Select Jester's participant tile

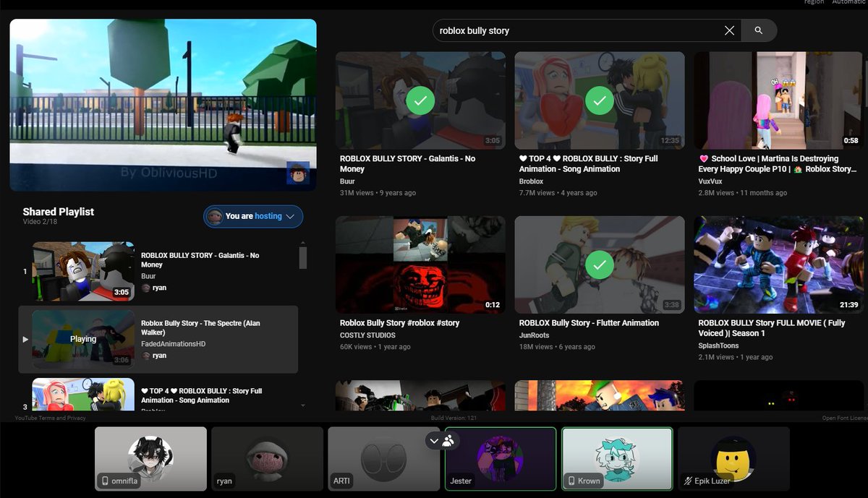(x=501, y=459)
